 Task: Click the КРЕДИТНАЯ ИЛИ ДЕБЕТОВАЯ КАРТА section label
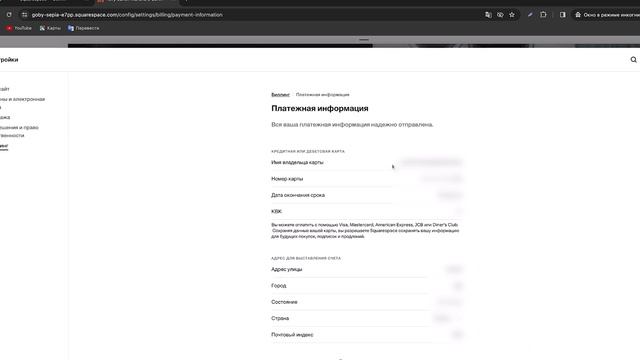tap(308, 151)
